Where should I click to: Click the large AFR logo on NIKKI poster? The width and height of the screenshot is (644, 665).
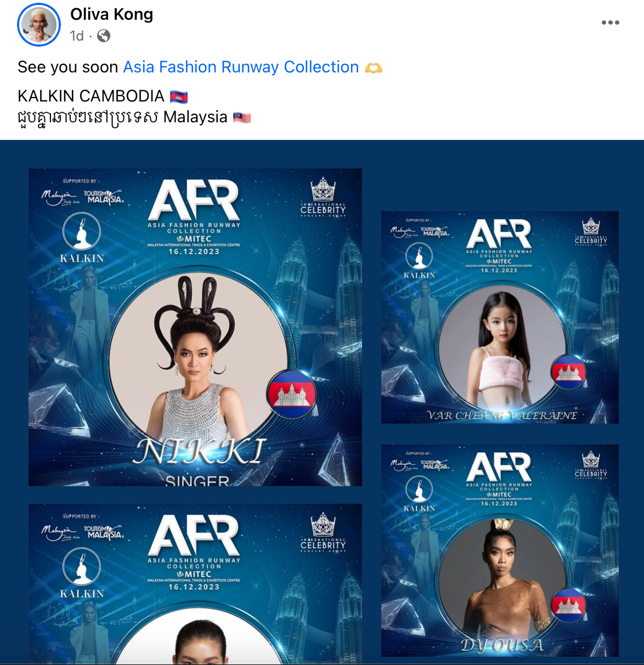[194, 200]
